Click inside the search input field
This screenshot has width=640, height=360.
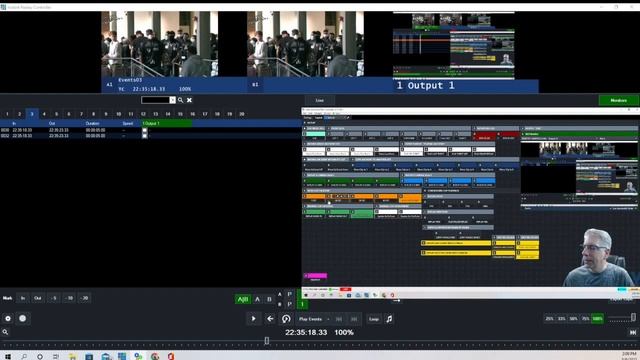tap(156, 100)
